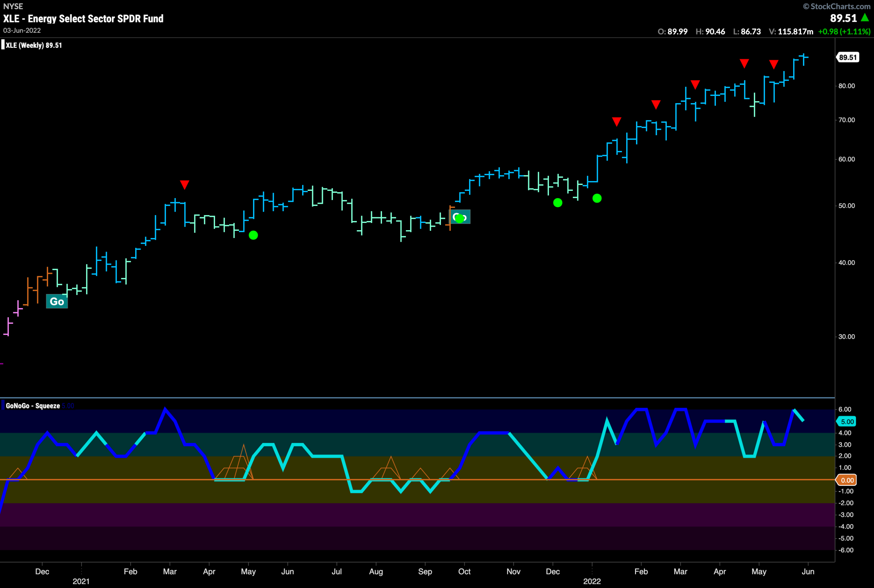Click the red triangle marker in late April 2022

tap(744, 64)
